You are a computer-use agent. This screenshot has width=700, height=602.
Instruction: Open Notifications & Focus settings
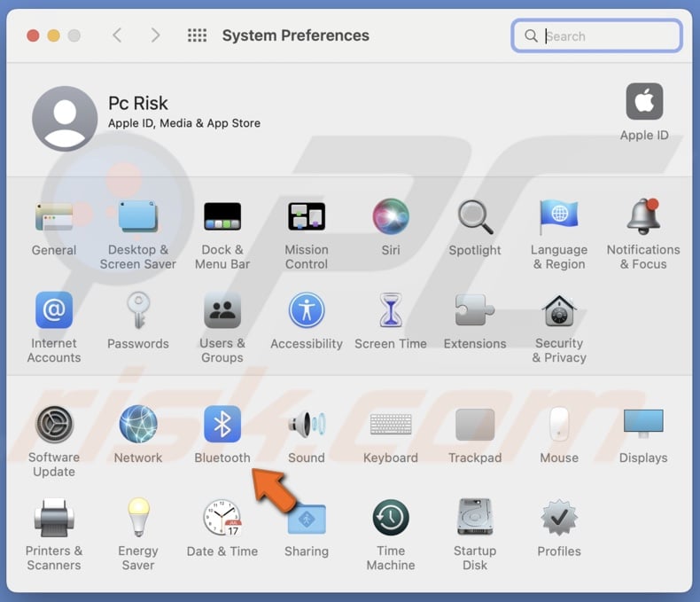[x=643, y=217]
